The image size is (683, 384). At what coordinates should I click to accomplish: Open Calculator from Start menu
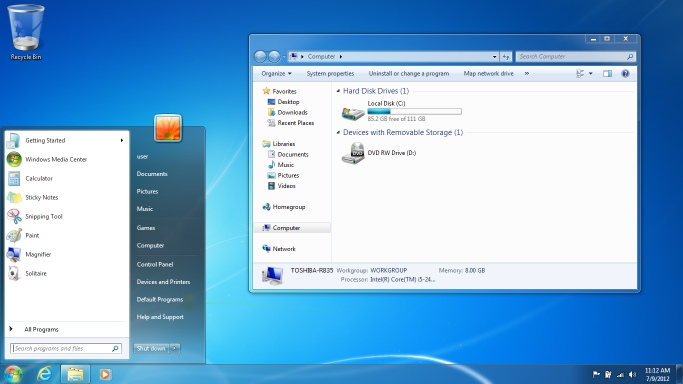(x=66, y=179)
